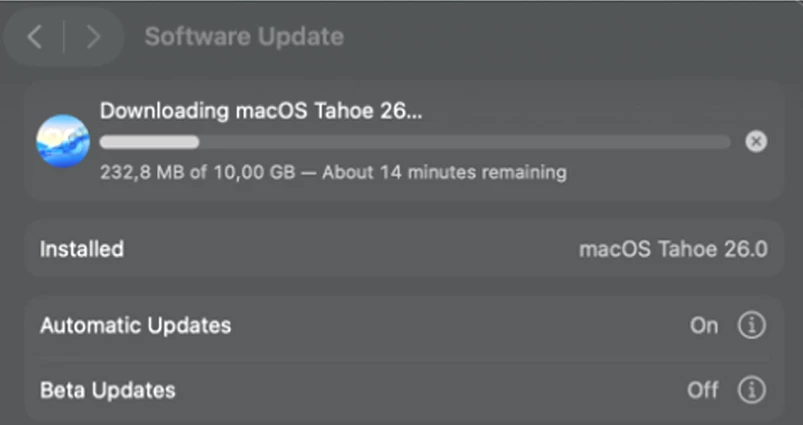The image size is (803, 425).
Task: Click the Beta Updates Off status
Action: [702, 390]
